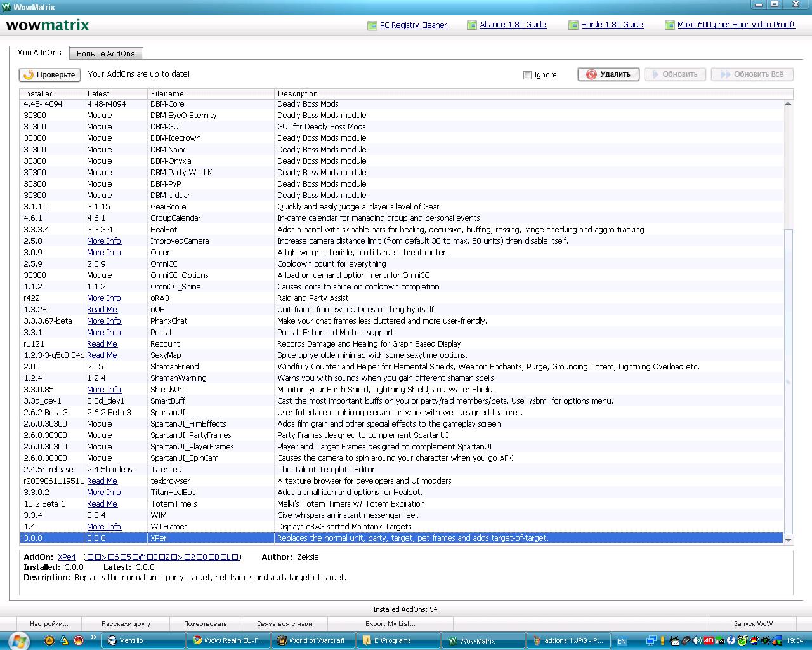Select the SpartanUI addon row

click(x=402, y=413)
